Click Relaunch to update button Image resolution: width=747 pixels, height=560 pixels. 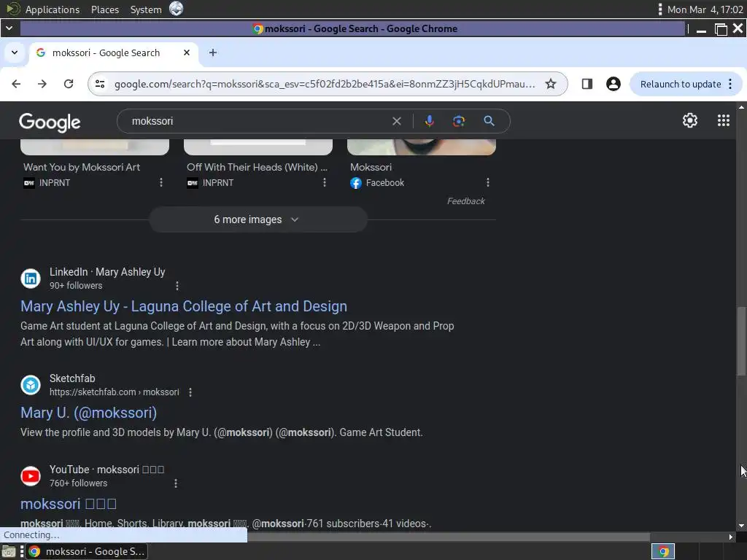[681, 84]
